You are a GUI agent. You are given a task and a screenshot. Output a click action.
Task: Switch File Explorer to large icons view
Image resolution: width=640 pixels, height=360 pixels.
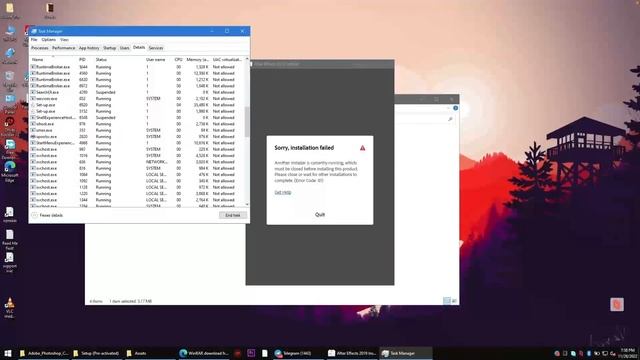(454, 301)
